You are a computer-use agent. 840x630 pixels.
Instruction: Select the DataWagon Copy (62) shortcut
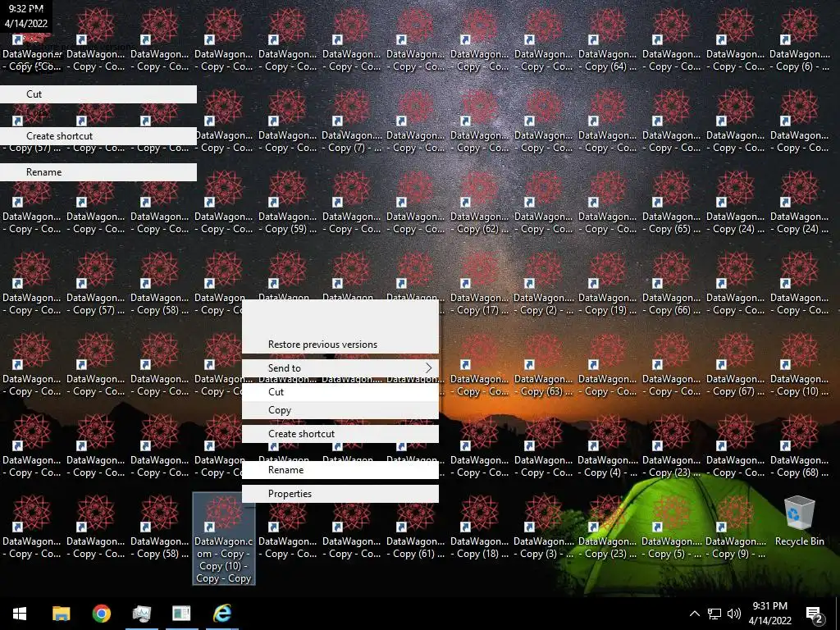point(479,203)
